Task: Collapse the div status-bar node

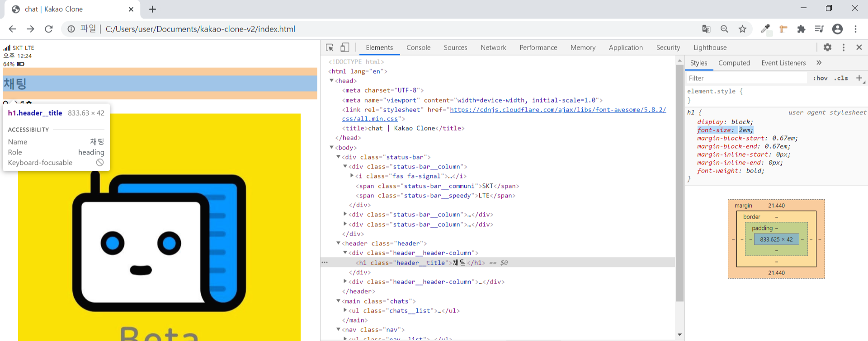Action: 338,157
